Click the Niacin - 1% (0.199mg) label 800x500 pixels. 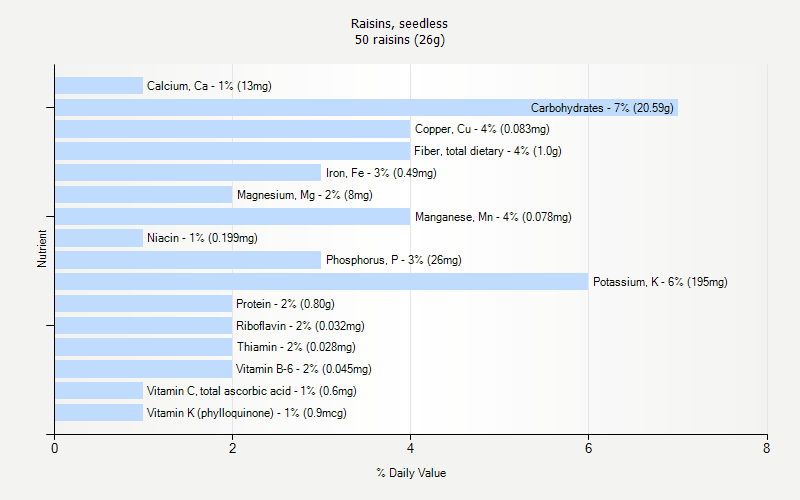coord(202,238)
